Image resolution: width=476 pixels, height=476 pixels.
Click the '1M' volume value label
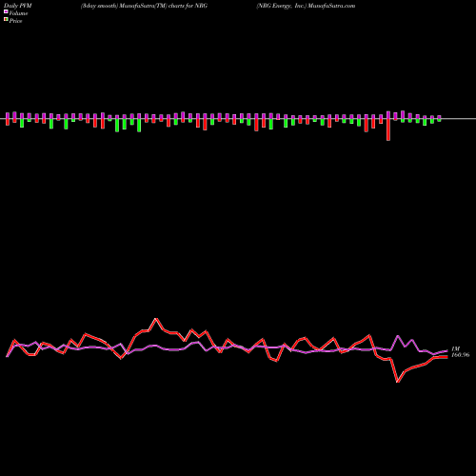[x=455, y=348]
